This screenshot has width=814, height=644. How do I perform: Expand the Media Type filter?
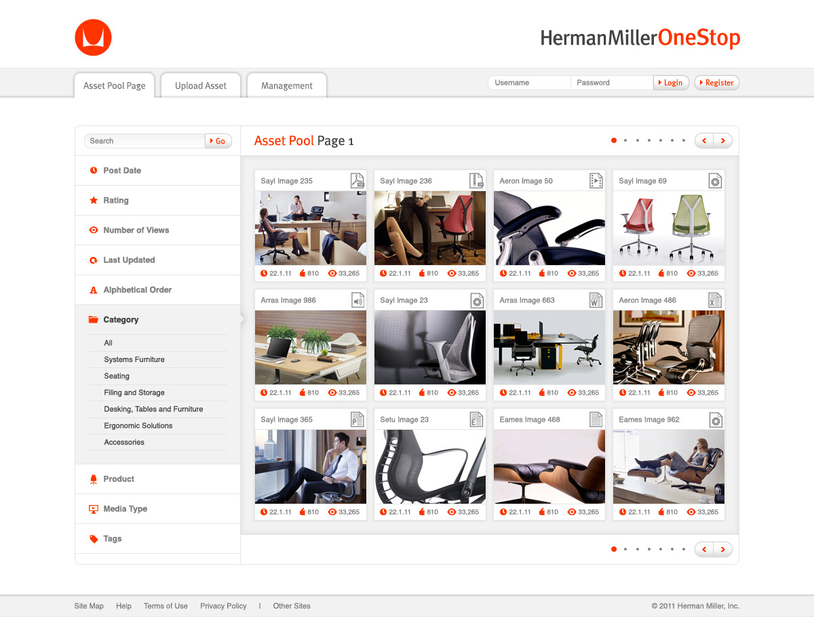[157, 508]
